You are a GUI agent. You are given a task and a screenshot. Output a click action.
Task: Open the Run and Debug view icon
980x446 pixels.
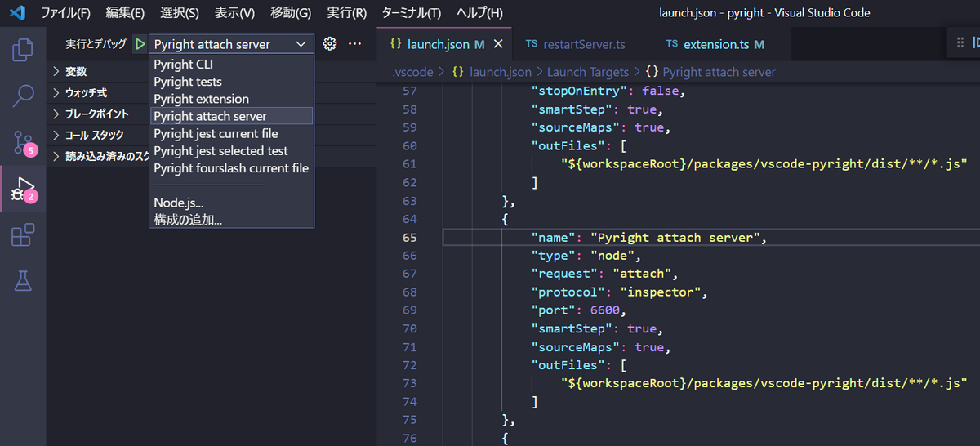click(23, 189)
